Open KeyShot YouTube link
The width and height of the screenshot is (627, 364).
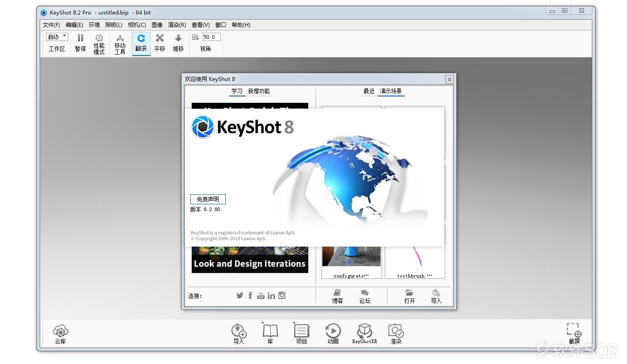tap(260, 295)
